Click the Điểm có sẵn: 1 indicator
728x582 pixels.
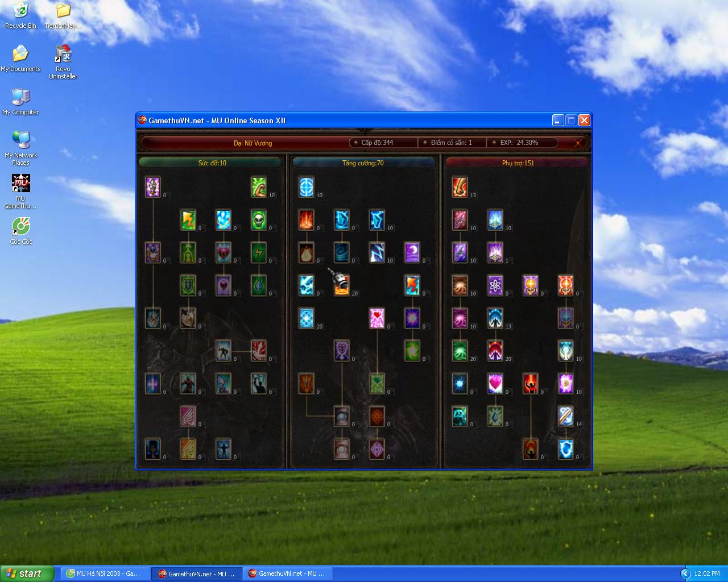click(451, 143)
